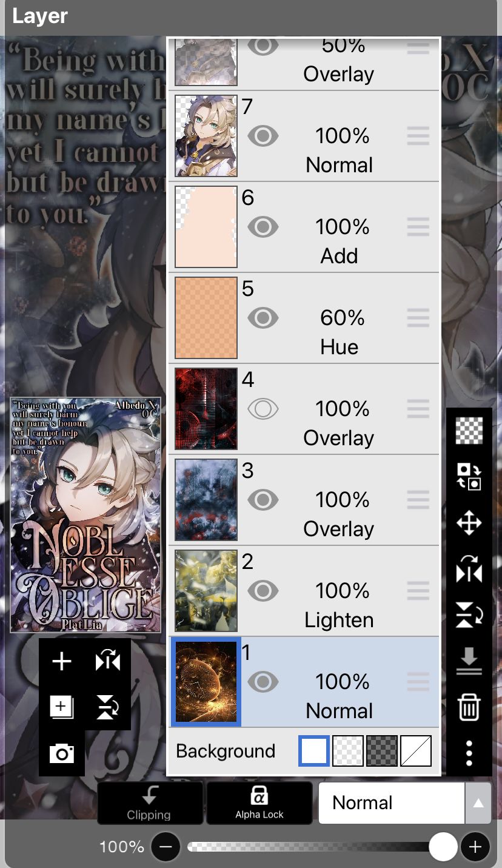Open the Normal blend mode dropdown
The width and height of the screenshot is (502, 868).
(392, 802)
